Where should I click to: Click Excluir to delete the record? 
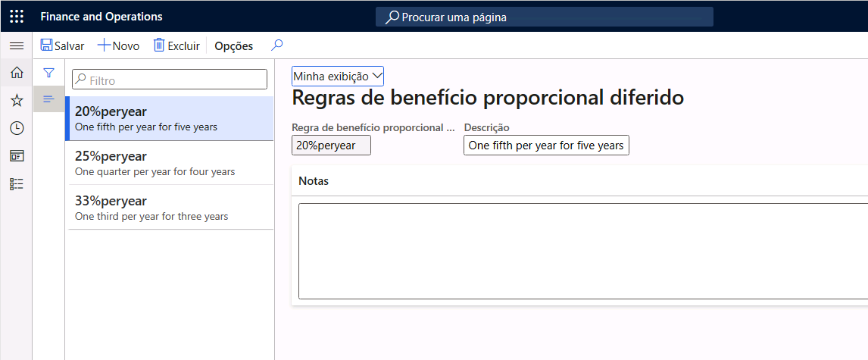point(176,45)
